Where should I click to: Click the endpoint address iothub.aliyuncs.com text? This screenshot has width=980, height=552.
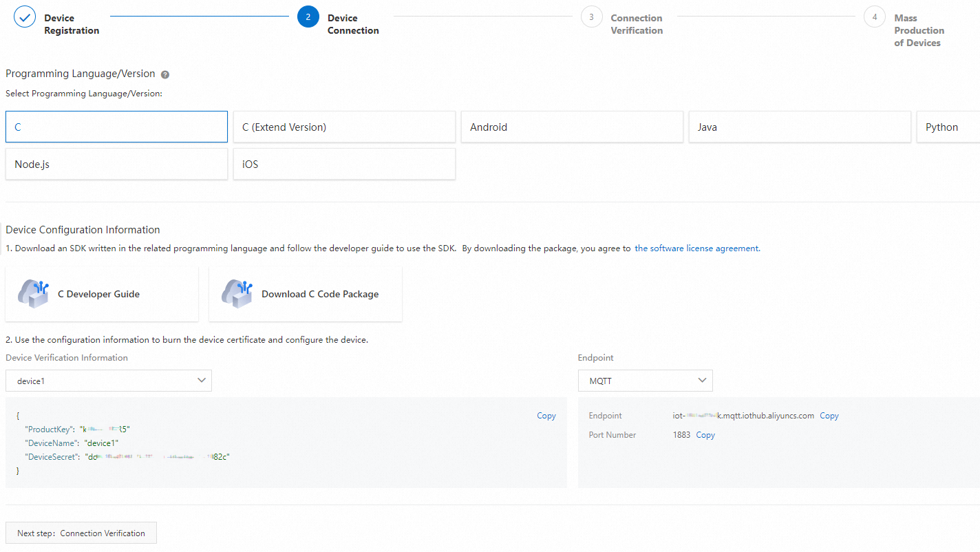tap(743, 416)
